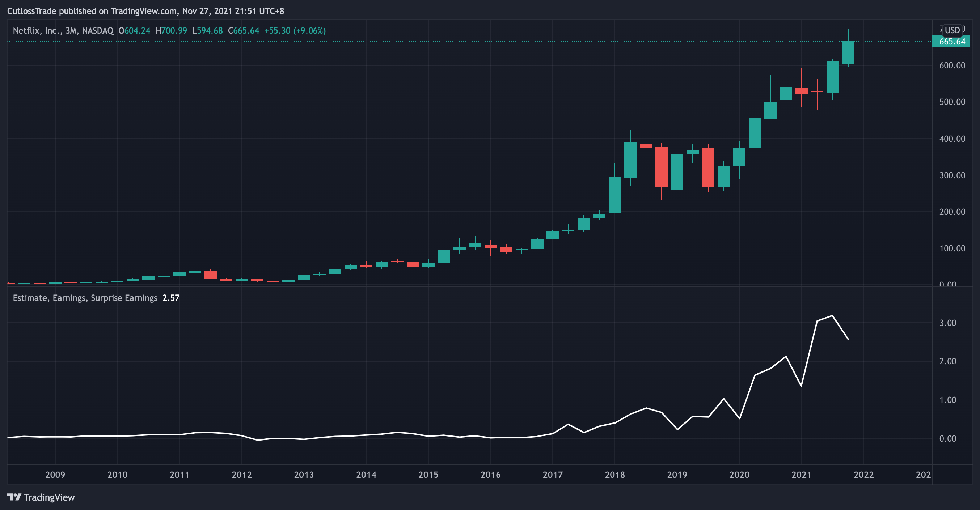Click the open value O604.24
This screenshot has width=980, height=510.
click(x=134, y=31)
